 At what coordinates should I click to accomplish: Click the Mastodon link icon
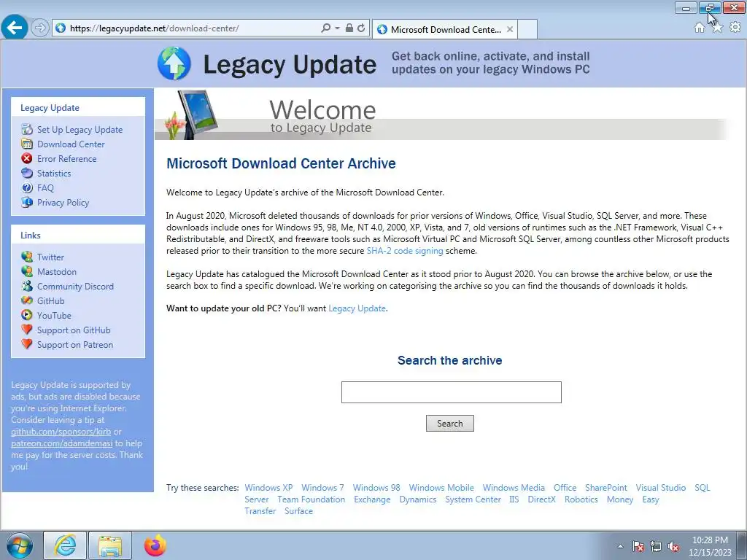(27, 271)
